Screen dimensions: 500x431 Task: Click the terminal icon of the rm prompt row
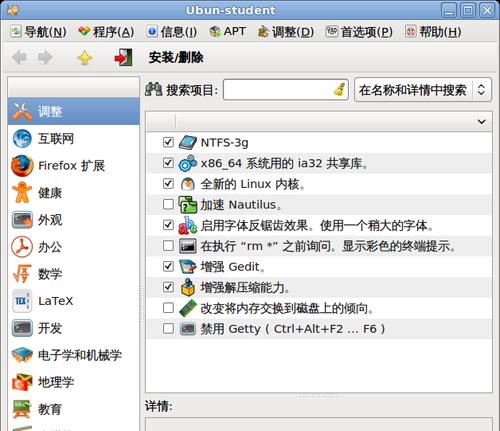coord(188,246)
